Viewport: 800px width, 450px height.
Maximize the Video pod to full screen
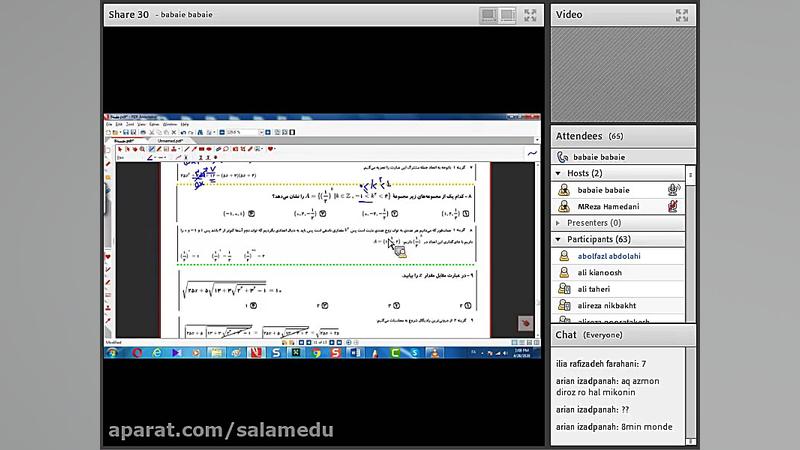[682, 15]
